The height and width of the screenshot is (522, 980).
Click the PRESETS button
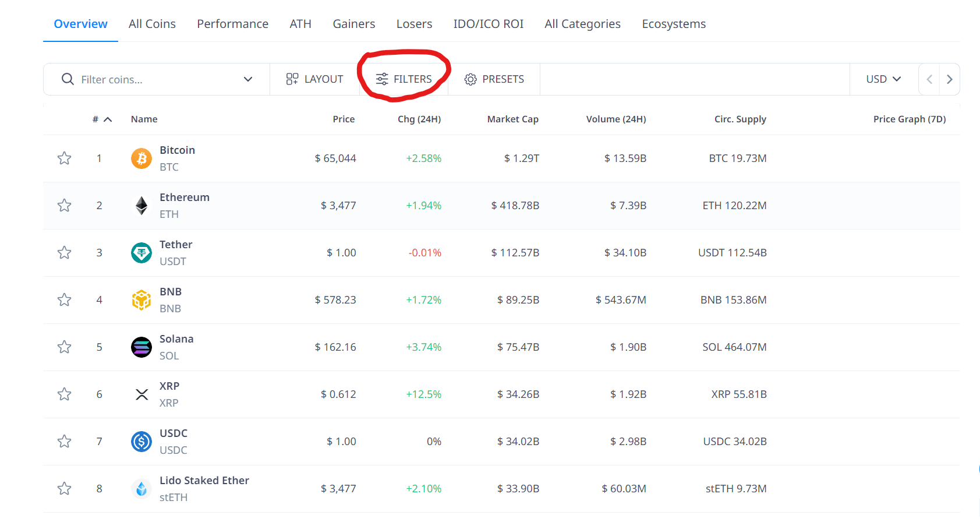[494, 79]
